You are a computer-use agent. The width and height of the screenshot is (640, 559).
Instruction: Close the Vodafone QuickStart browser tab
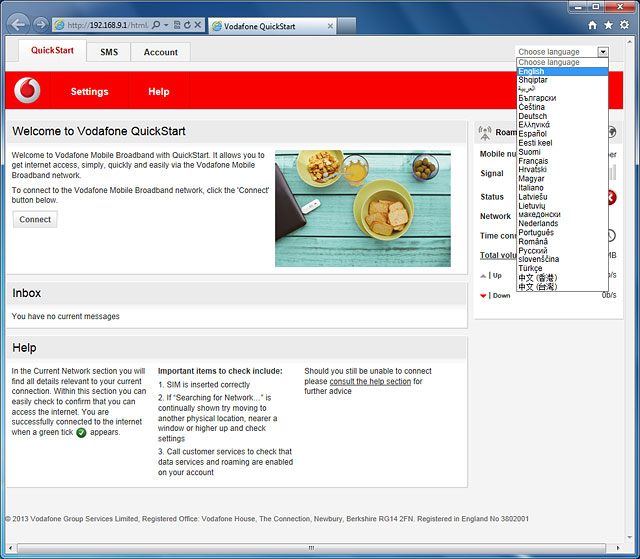pos(330,26)
